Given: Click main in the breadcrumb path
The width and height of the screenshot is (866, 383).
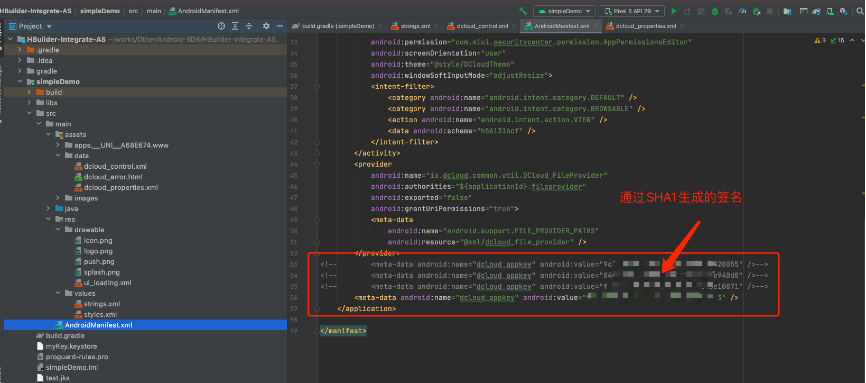Looking at the screenshot, I should [x=154, y=11].
